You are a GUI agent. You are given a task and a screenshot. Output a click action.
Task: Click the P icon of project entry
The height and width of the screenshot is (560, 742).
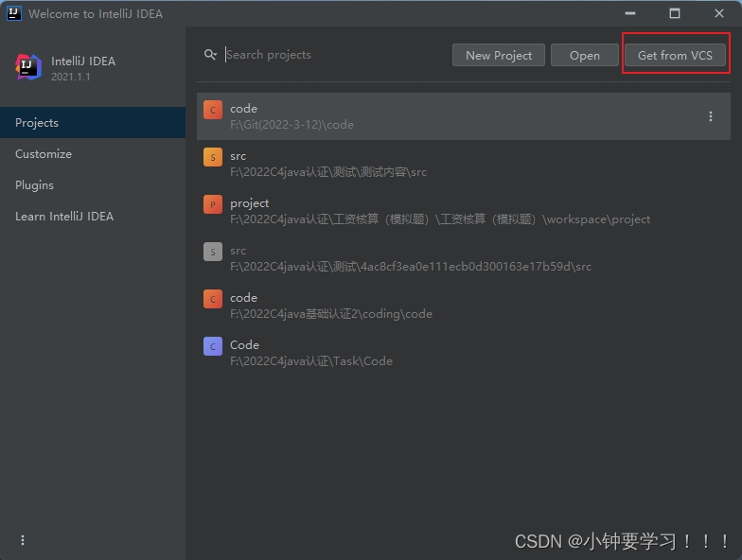pyautogui.click(x=213, y=204)
